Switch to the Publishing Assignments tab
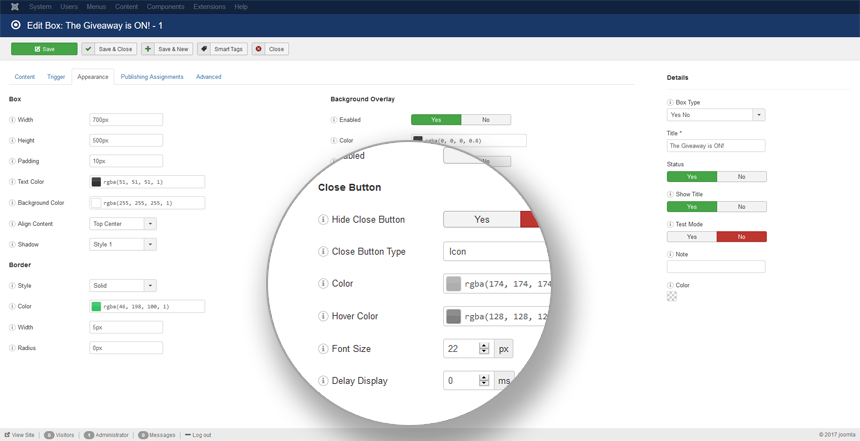This screenshot has height=441, width=860. (152, 77)
